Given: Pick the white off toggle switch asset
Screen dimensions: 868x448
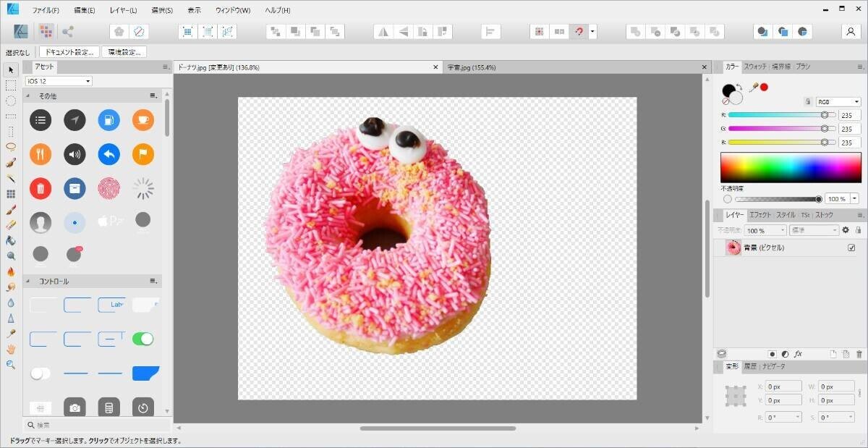Looking at the screenshot, I should pos(41,373).
